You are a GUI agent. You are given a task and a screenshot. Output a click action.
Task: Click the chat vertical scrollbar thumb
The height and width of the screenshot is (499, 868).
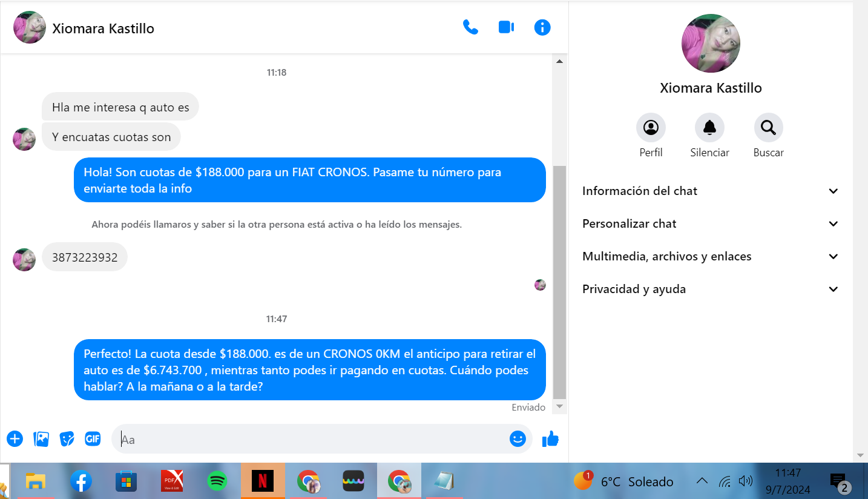coord(559,282)
